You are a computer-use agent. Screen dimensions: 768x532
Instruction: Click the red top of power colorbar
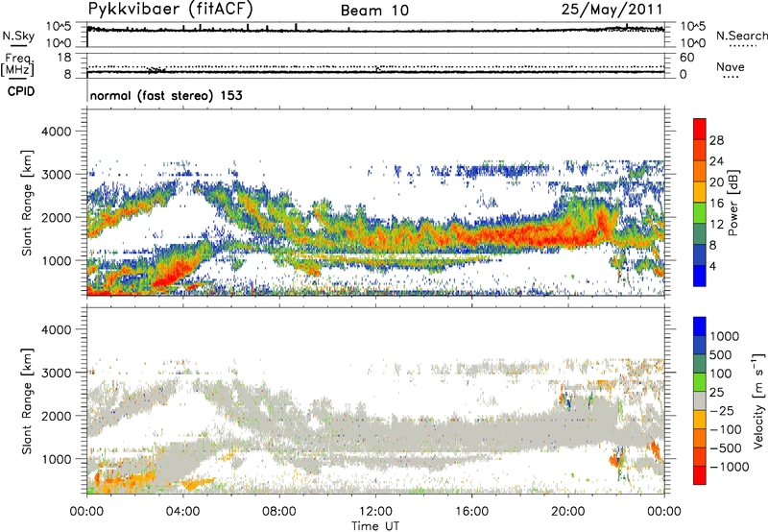click(700, 129)
